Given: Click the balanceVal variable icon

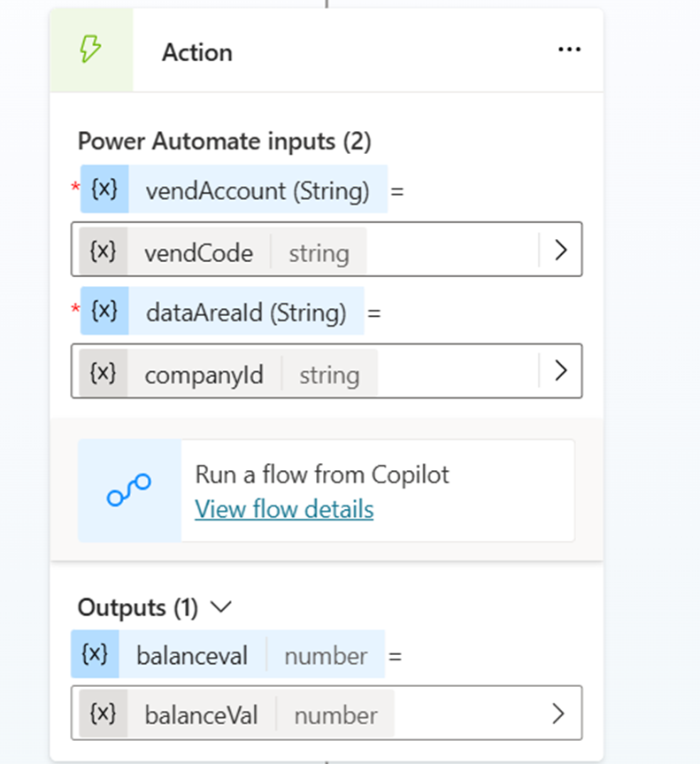Looking at the screenshot, I should (103, 714).
